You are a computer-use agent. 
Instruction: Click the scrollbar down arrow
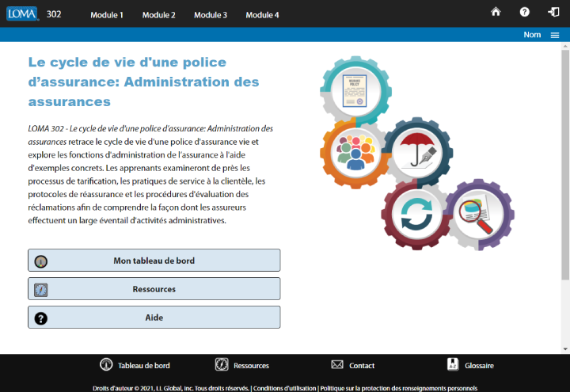tap(565, 349)
